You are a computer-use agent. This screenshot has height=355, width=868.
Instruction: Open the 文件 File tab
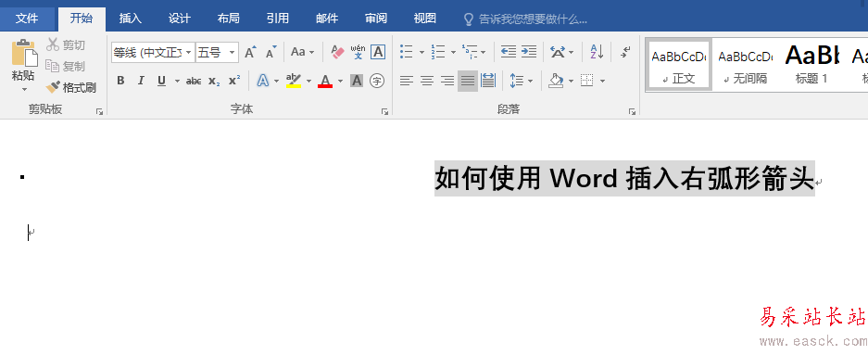tap(27, 19)
